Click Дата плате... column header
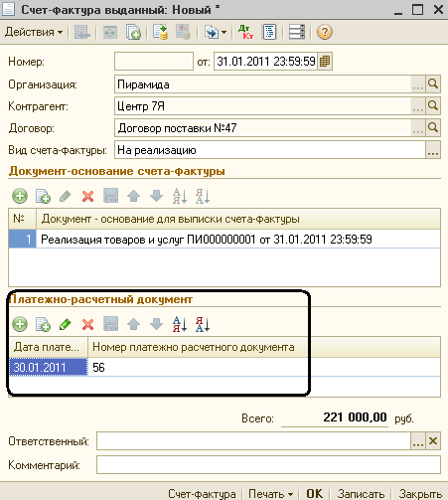 [49, 347]
